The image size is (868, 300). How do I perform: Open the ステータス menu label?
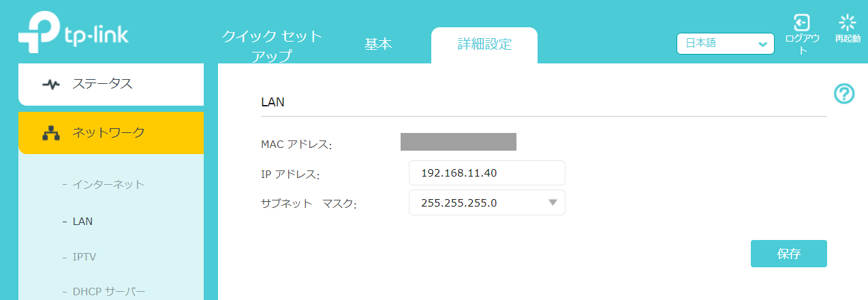pyautogui.click(x=102, y=85)
